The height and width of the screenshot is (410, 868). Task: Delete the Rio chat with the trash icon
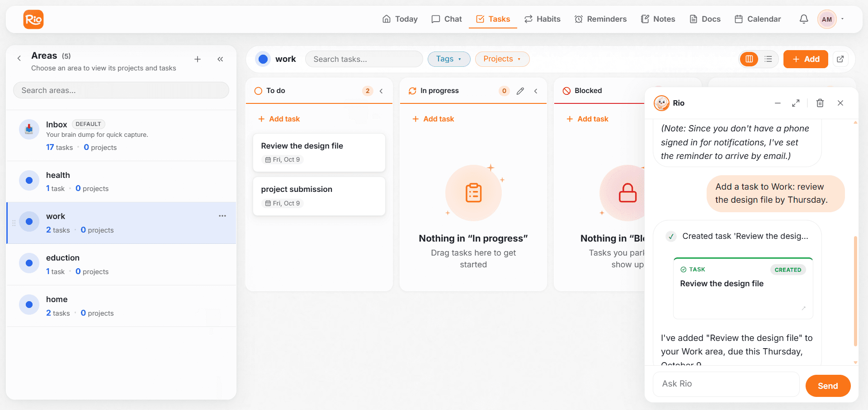820,103
